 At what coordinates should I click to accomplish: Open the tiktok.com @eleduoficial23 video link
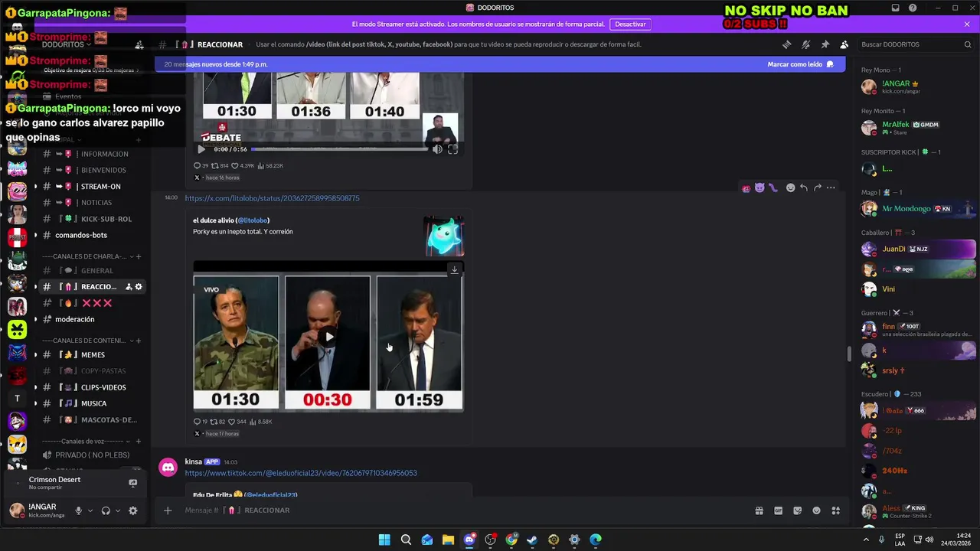[x=301, y=473]
